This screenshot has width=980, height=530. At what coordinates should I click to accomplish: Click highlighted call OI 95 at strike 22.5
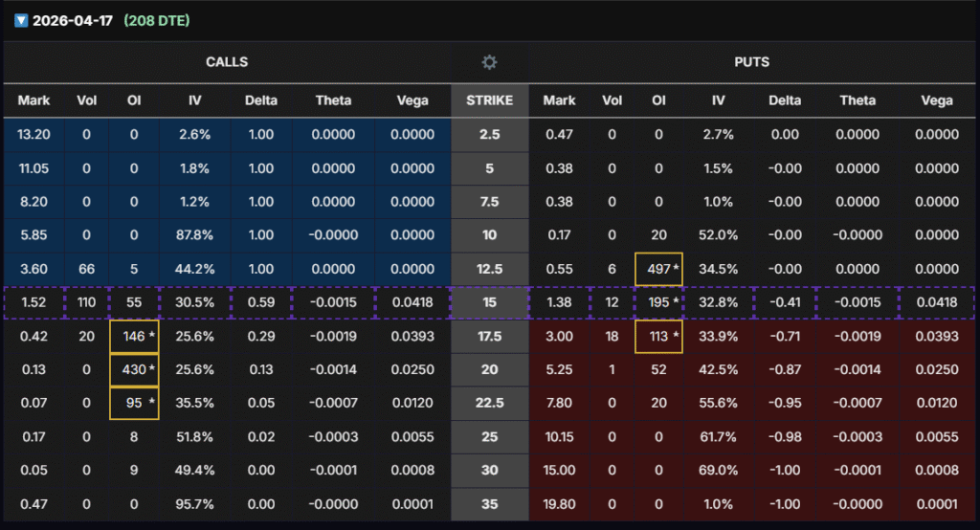134,404
